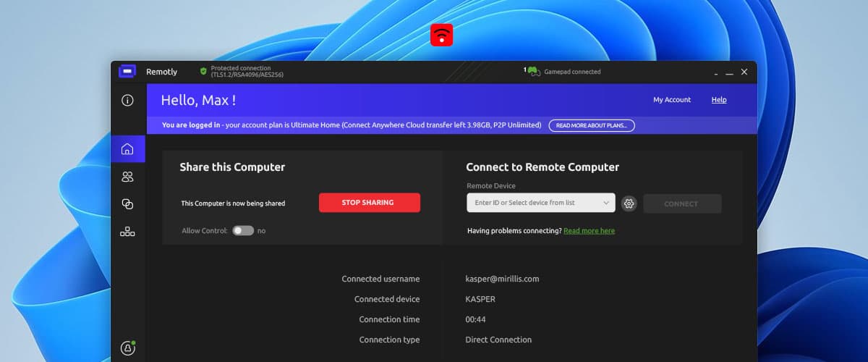Go to the Home sidebar icon
The image size is (868, 362).
(x=127, y=149)
